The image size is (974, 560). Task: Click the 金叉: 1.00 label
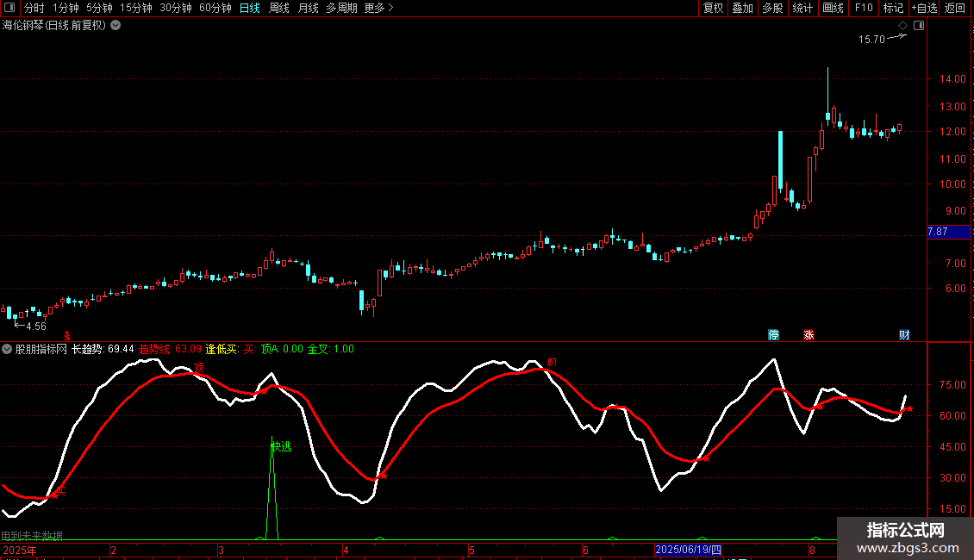point(331,349)
